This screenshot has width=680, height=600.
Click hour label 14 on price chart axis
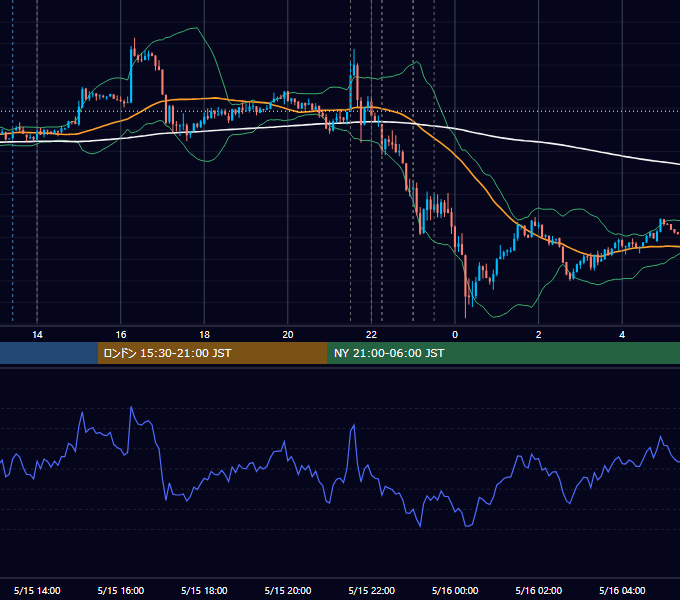point(37,335)
